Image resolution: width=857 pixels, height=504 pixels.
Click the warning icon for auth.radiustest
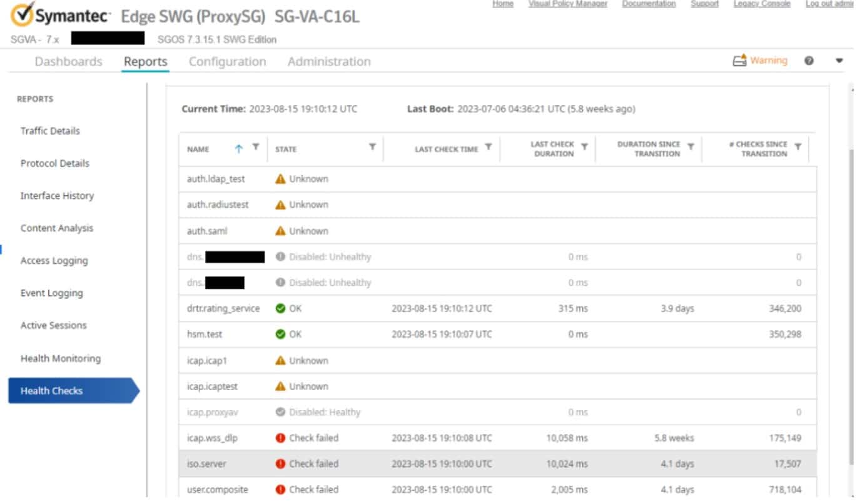pyautogui.click(x=280, y=204)
